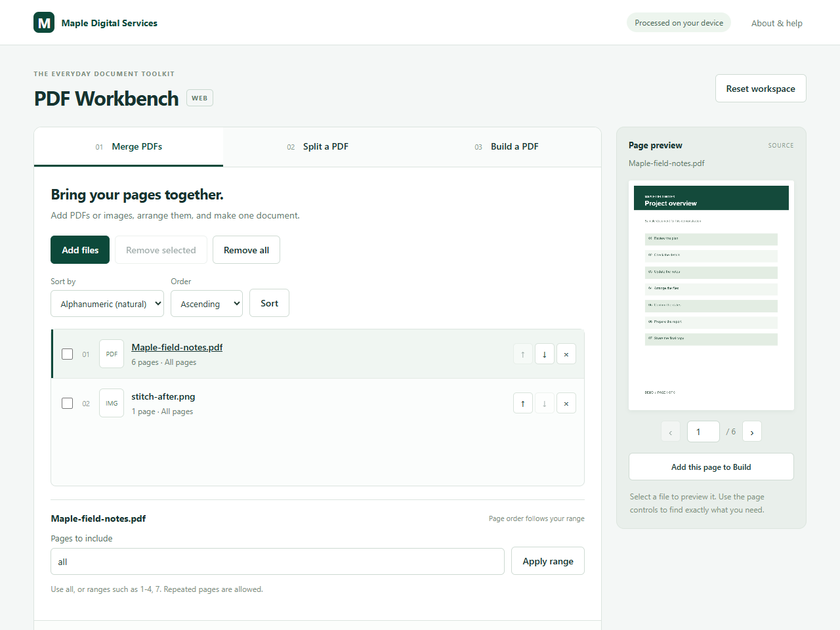Image resolution: width=840 pixels, height=630 pixels.
Task: Go to the previous preview page
Action: point(671,432)
